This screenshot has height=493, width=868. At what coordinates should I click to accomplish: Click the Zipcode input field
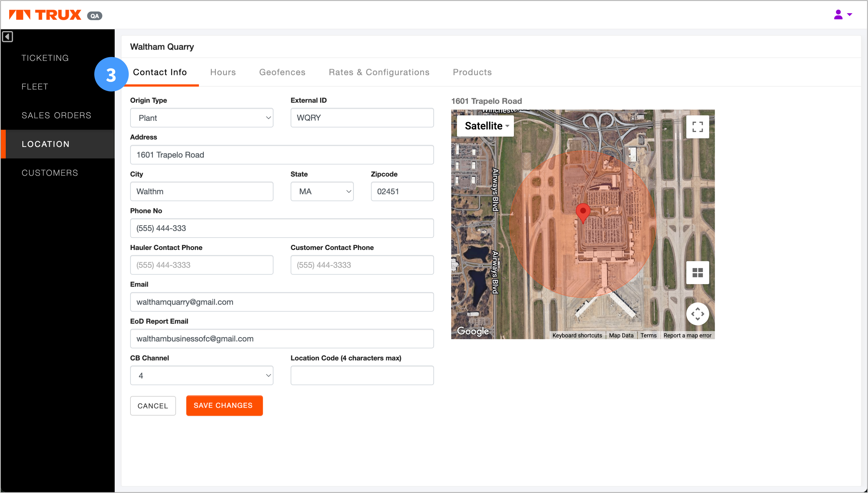pyautogui.click(x=402, y=191)
